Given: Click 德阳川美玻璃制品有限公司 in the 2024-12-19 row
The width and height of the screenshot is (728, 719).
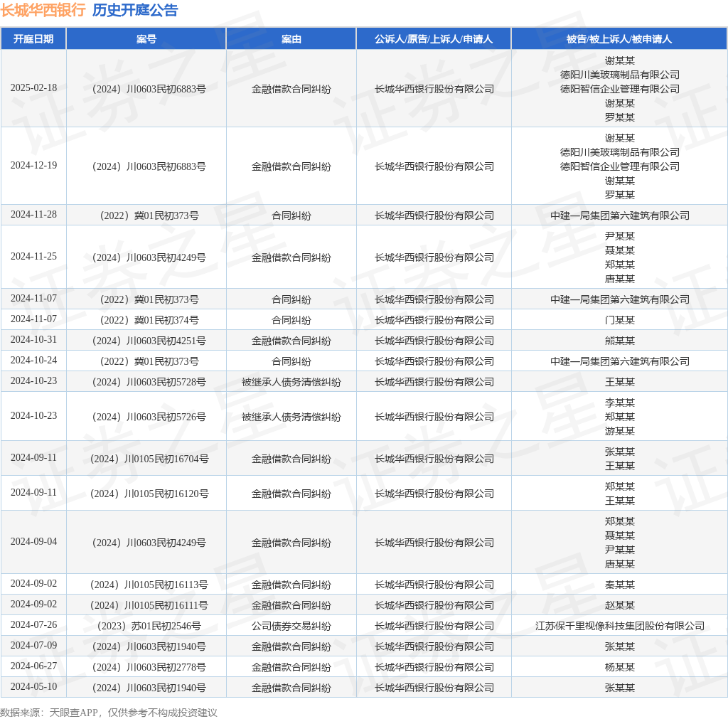Looking at the screenshot, I should [x=619, y=152].
